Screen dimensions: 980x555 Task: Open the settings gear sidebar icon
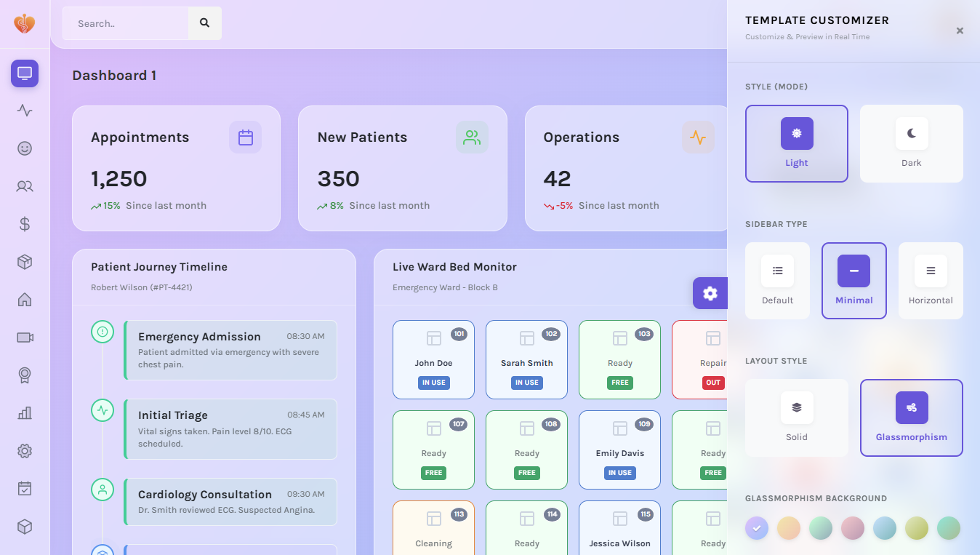(x=25, y=451)
